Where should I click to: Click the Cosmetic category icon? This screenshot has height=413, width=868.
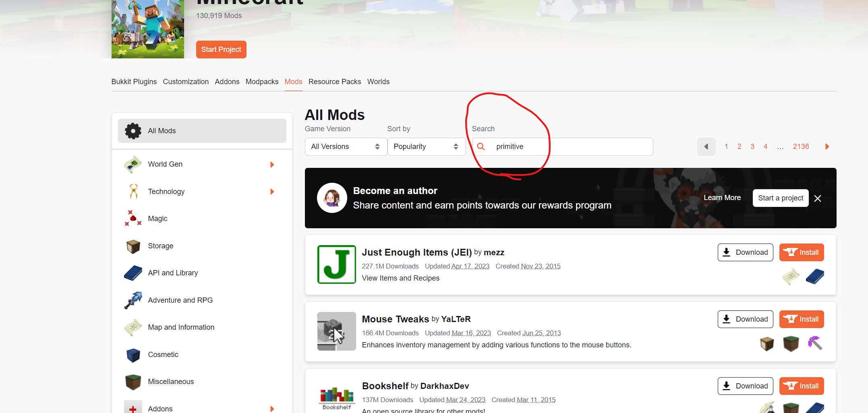tap(133, 355)
